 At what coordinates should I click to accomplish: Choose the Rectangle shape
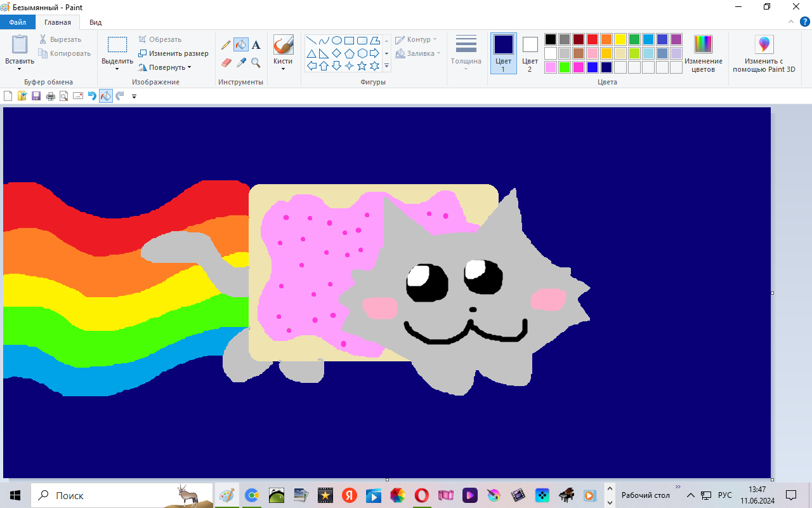(x=349, y=41)
